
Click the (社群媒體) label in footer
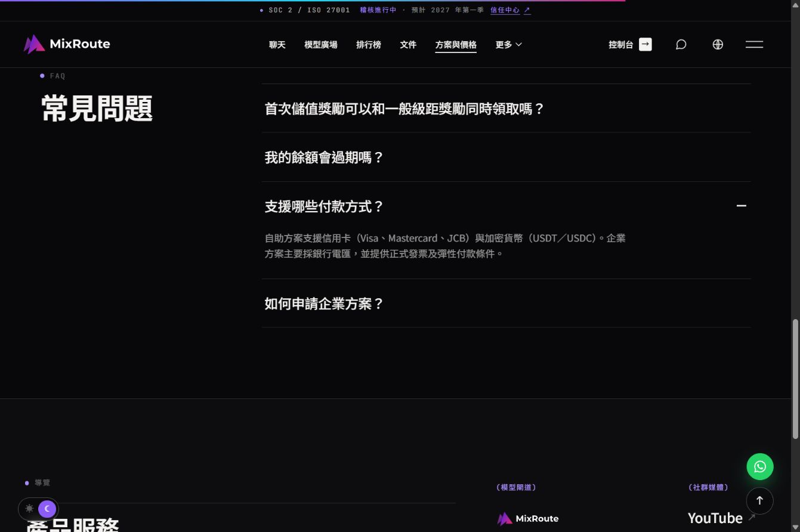(708, 487)
